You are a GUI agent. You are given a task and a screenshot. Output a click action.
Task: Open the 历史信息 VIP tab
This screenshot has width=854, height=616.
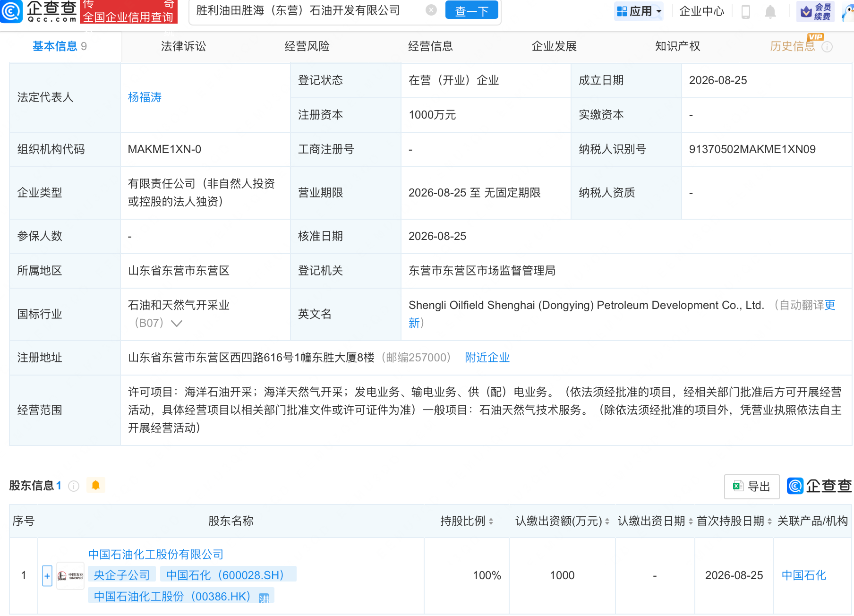tap(793, 46)
